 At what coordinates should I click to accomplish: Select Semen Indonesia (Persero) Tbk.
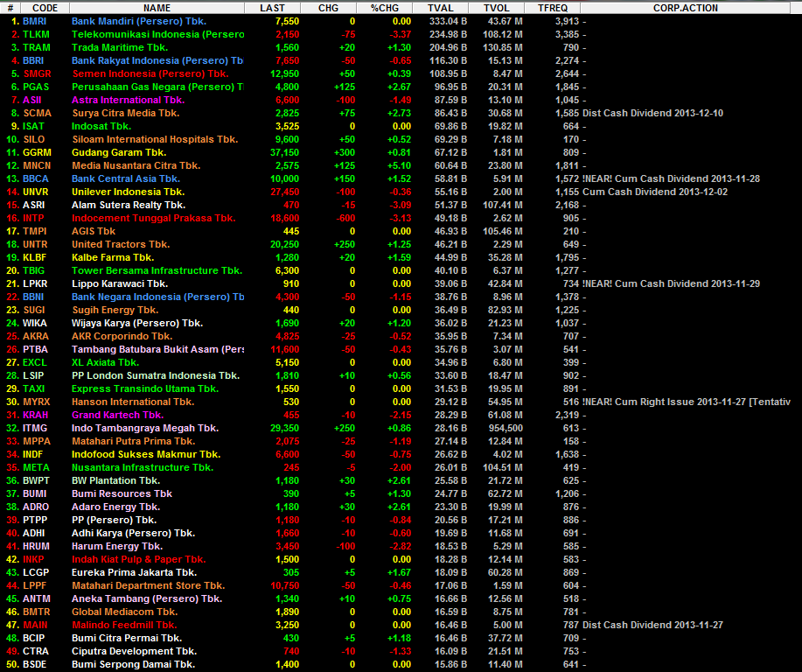tap(150, 73)
